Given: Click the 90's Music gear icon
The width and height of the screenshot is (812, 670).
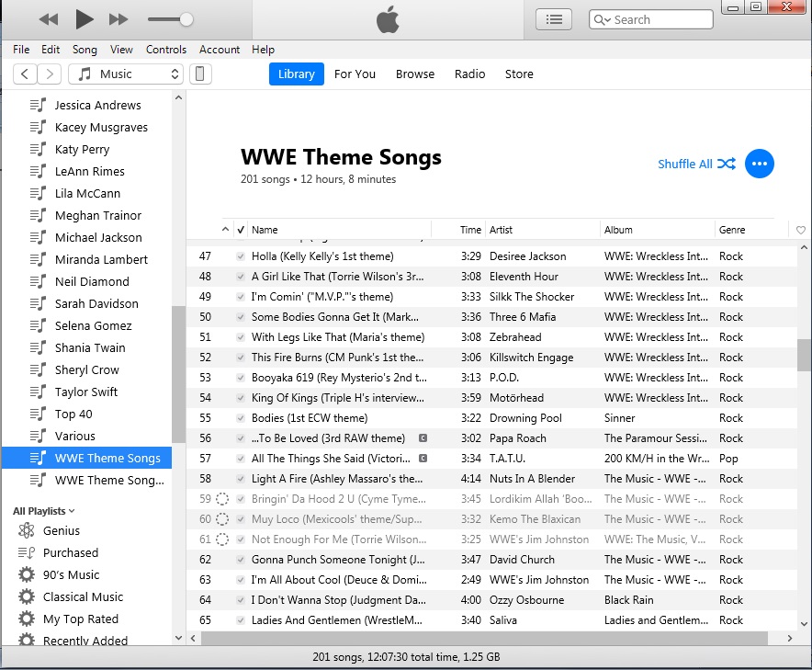Looking at the screenshot, I should pyautogui.click(x=27, y=574).
